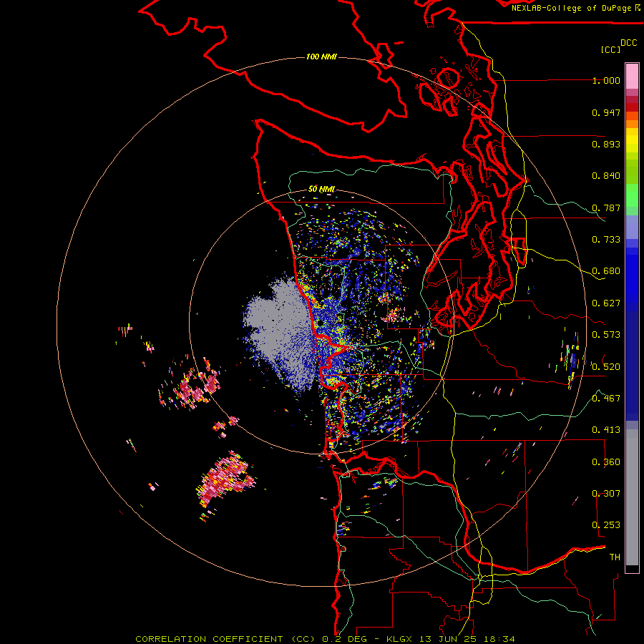Viewport: 644px width, 644px height.
Task: Click the DCC label above the legend
Action: (x=629, y=43)
